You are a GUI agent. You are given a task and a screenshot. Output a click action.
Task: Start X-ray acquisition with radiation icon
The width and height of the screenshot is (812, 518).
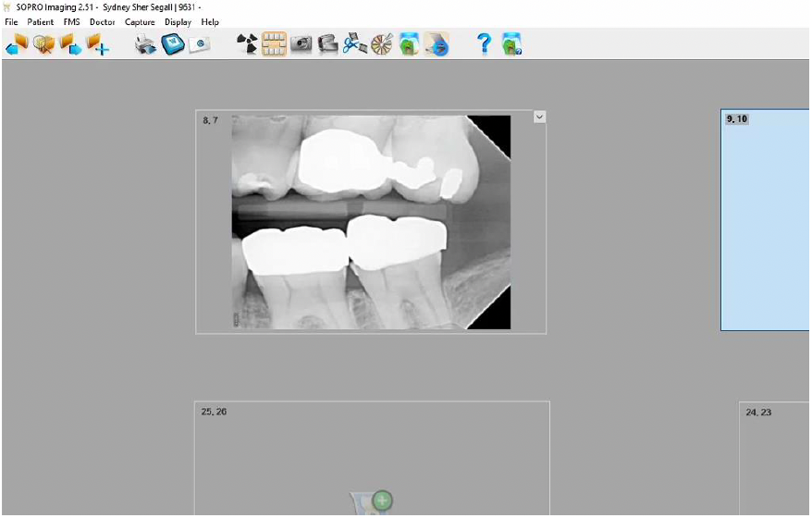247,44
